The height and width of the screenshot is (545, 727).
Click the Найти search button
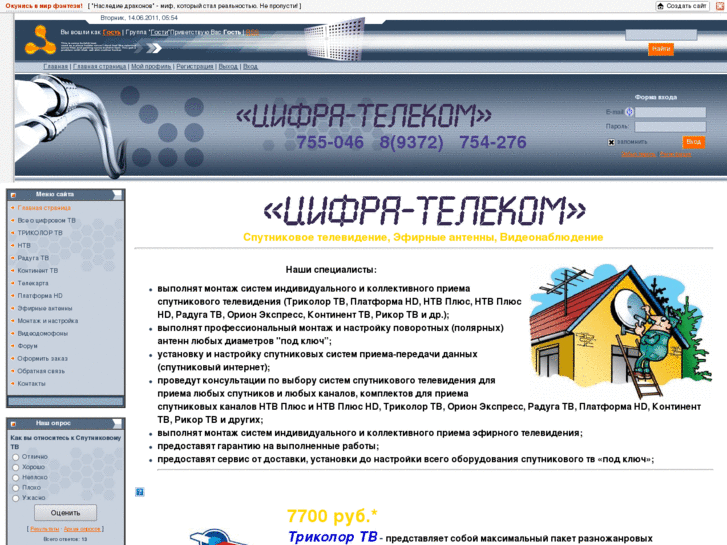[x=661, y=49]
